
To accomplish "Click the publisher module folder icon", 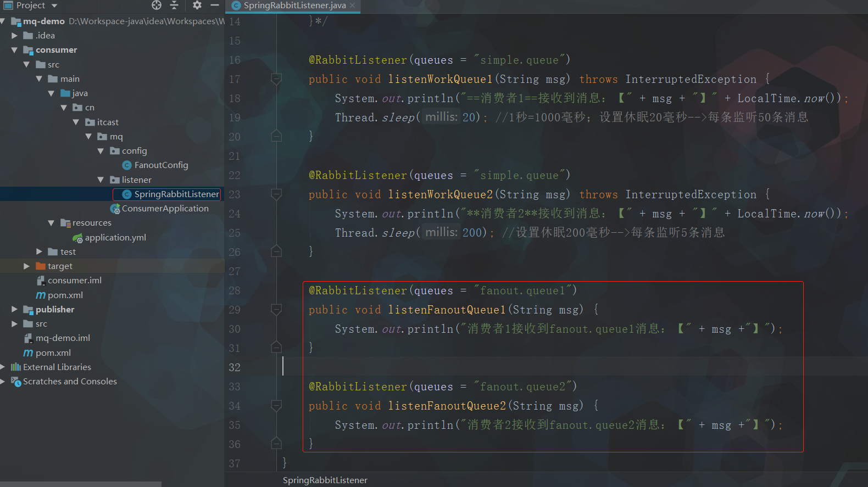I will pyautogui.click(x=29, y=310).
